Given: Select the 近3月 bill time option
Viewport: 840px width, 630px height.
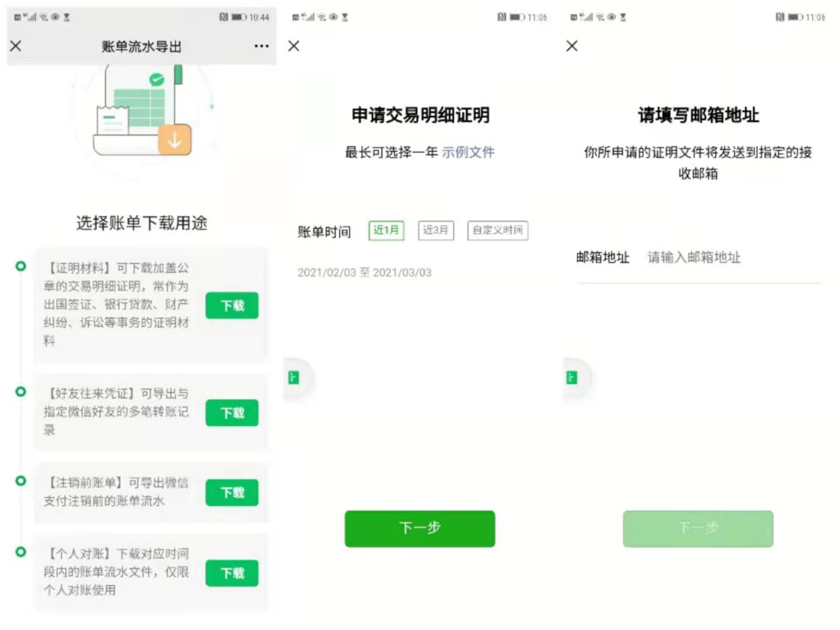Looking at the screenshot, I should [x=436, y=230].
